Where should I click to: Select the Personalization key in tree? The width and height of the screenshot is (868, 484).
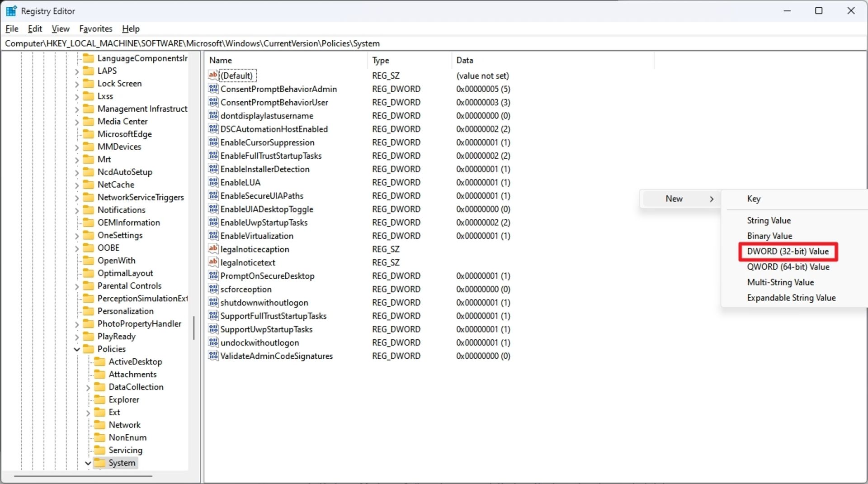(125, 311)
